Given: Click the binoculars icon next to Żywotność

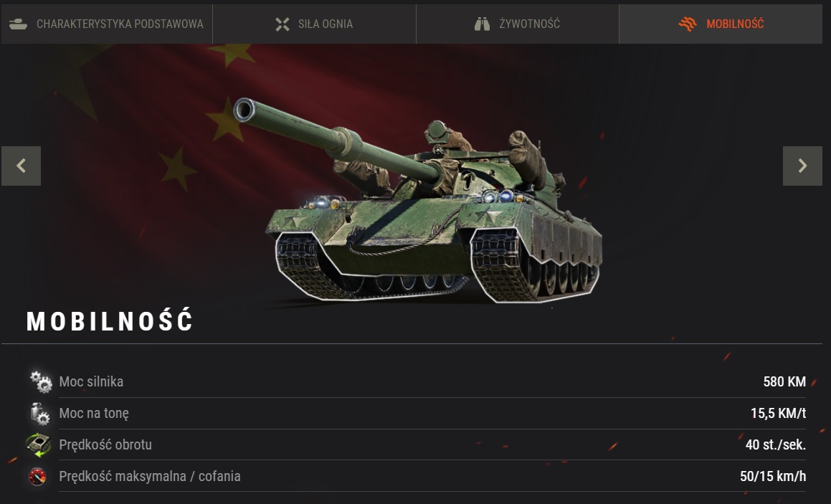Looking at the screenshot, I should tap(482, 24).
